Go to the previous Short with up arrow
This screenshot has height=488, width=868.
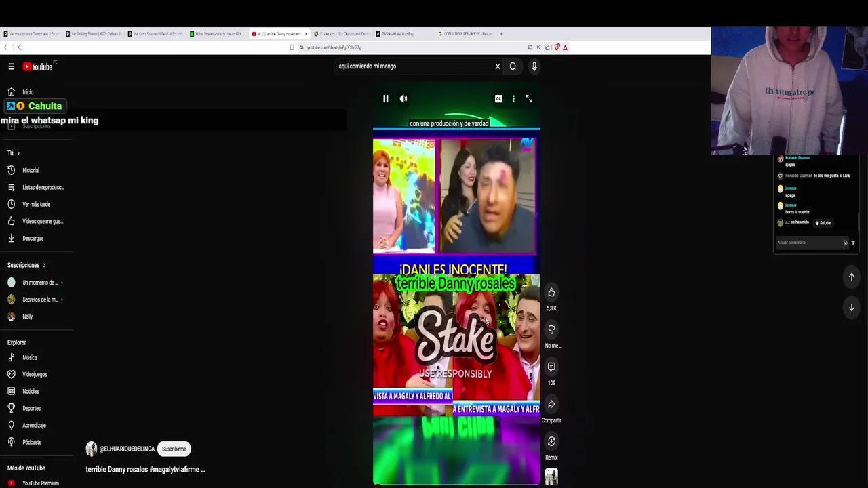pyautogui.click(x=852, y=277)
